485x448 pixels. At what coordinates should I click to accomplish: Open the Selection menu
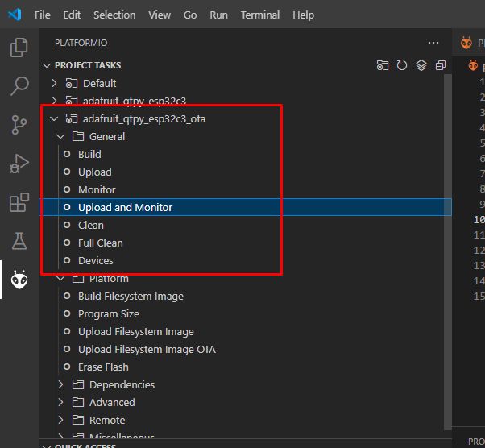(114, 15)
